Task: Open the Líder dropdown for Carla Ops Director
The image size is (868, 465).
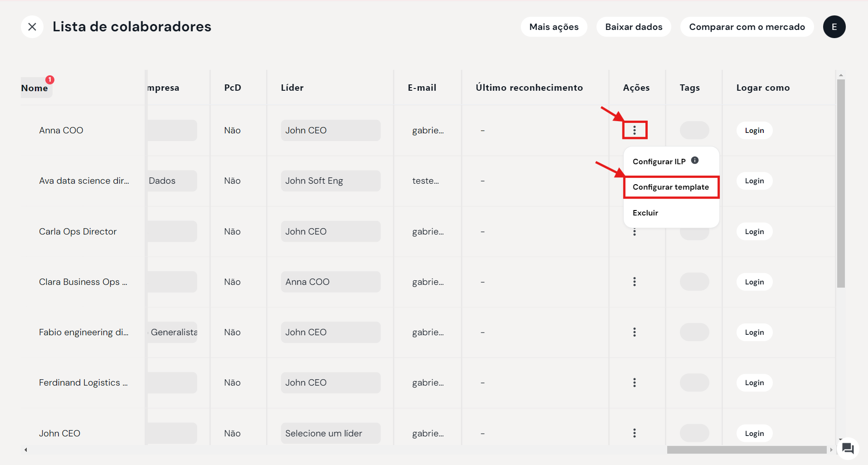Action: 330,231
